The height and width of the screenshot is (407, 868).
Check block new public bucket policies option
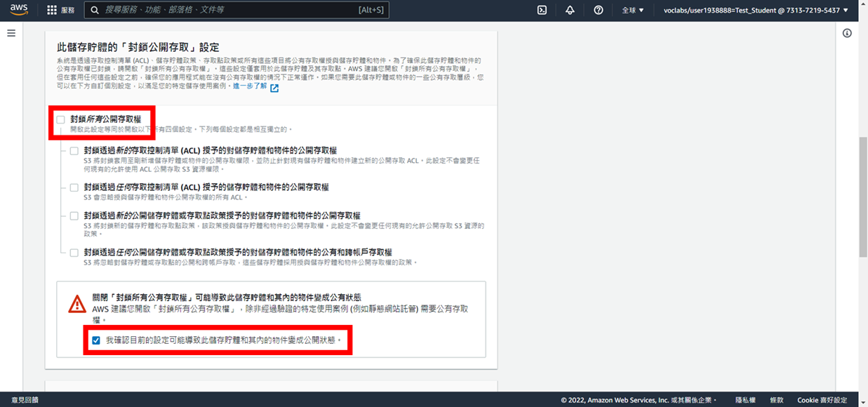pyautogui.click(x=74, y=216)
